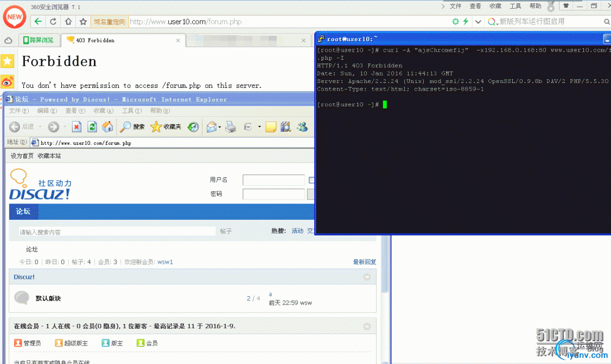Bookmark page with star in 360 address bar
Screen dimensions: 611x364
(83, 22)
